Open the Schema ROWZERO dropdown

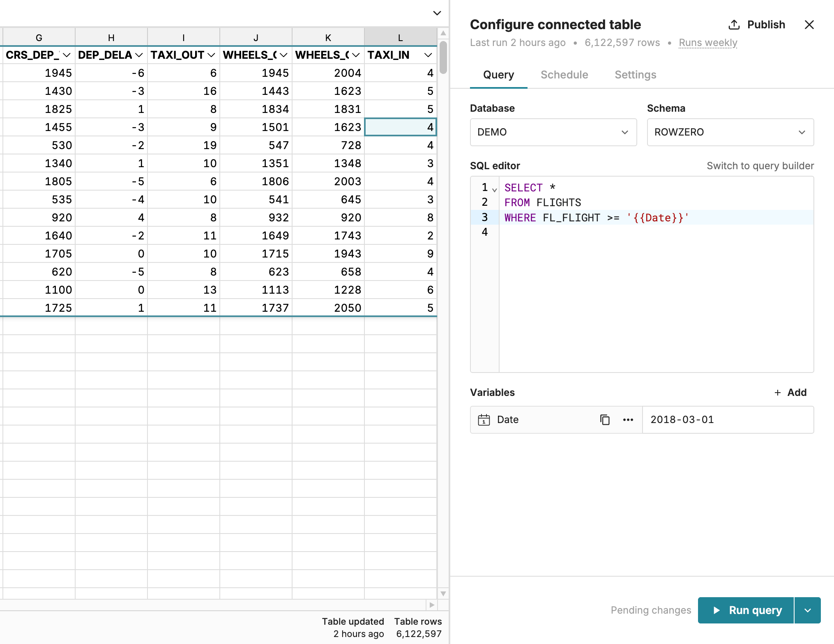click(730, 132)
